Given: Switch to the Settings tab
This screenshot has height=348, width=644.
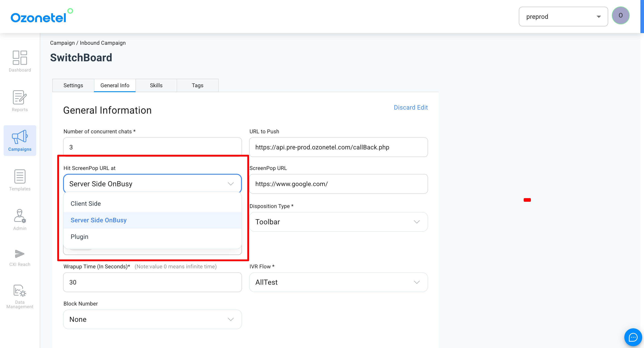Looking at the screenshot, I should click(x=73, y=85).
